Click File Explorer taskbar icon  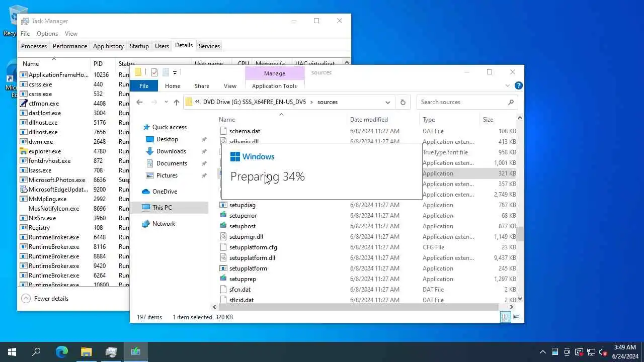[87, 352]
